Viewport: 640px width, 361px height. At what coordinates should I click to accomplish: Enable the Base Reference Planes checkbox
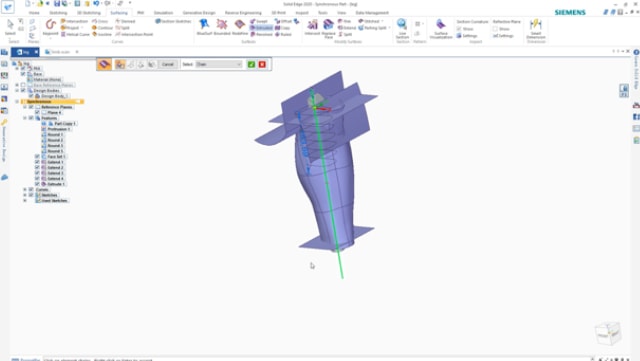[x=23, y=85]
